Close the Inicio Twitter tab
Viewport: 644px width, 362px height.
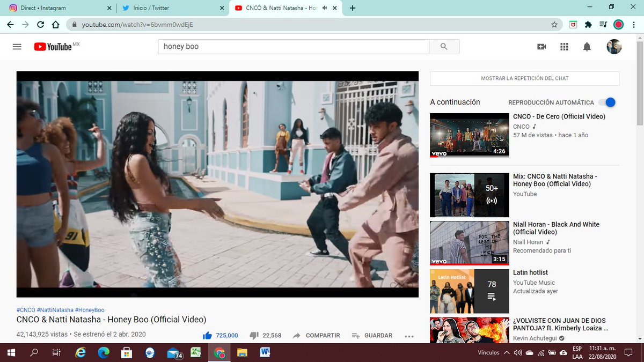point(222,8)
